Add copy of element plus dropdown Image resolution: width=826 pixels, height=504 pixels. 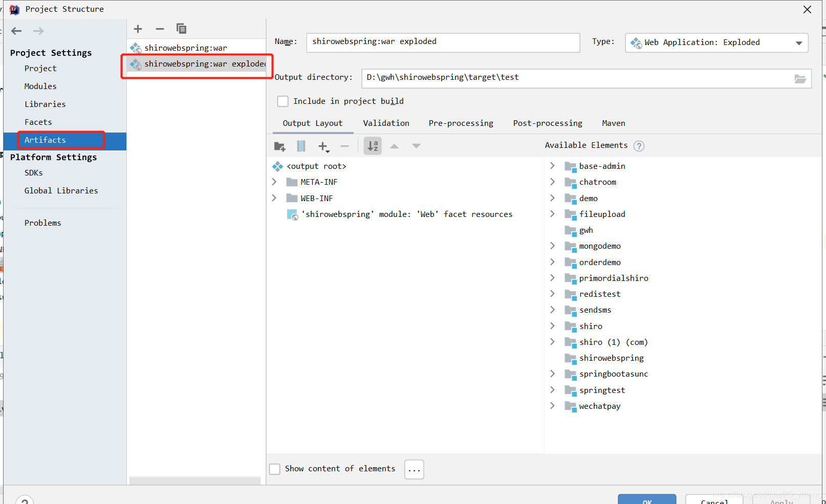(323, 146)
